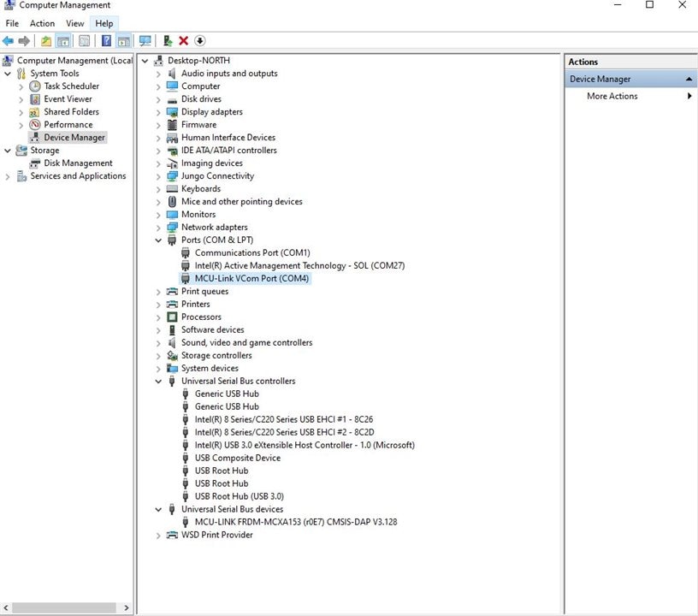Collapse the Device Manager actions section arrow
Image resolution: width=698 pixels, height=616 pixels.
tap(689, 80)
